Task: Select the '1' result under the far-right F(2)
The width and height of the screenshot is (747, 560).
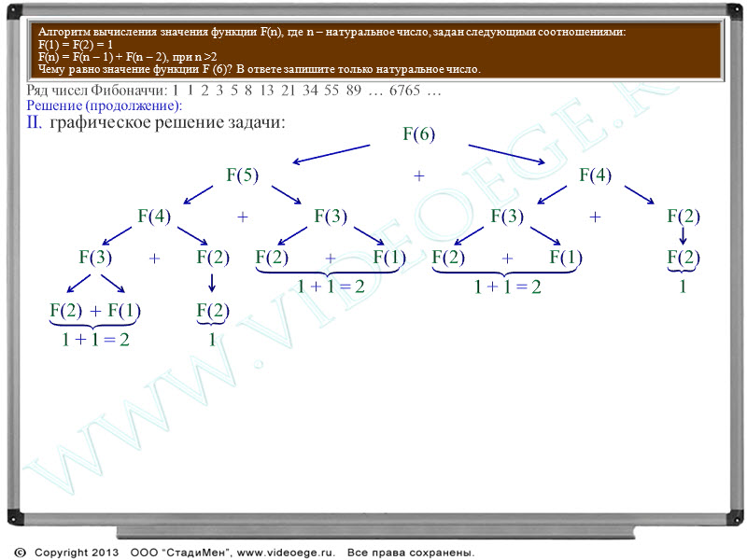Action: click(683, 287)
